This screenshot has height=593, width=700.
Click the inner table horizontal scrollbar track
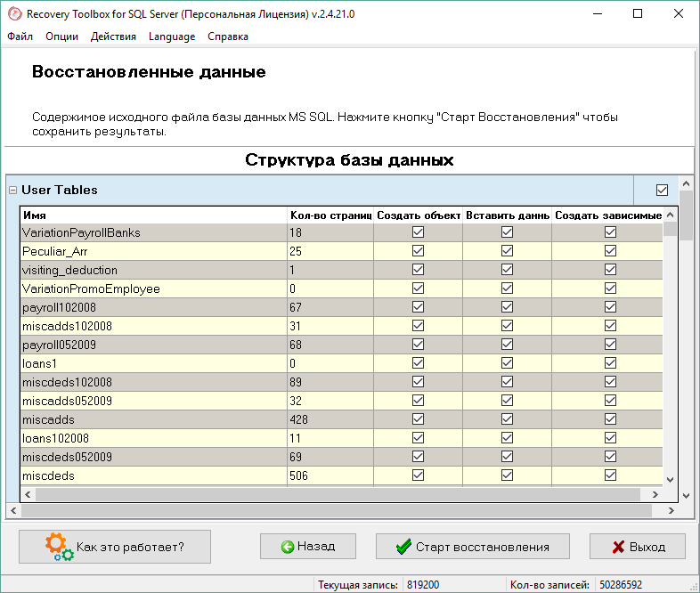[338, 494]
